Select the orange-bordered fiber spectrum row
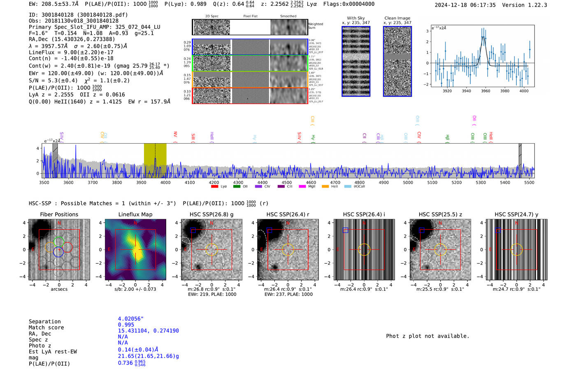 pyautogui.click(x=250, y=79)
